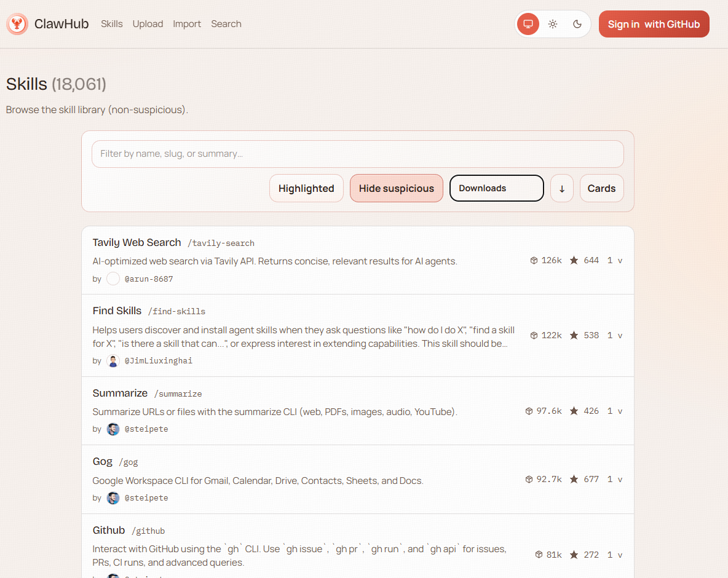Focus the filter by name search field

(x=357, y=154)
